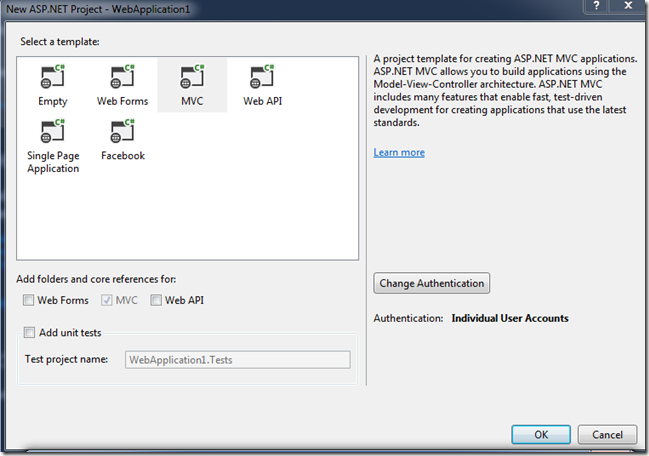Click the Test project name label
649x456 pixels.
coord(66,359)
